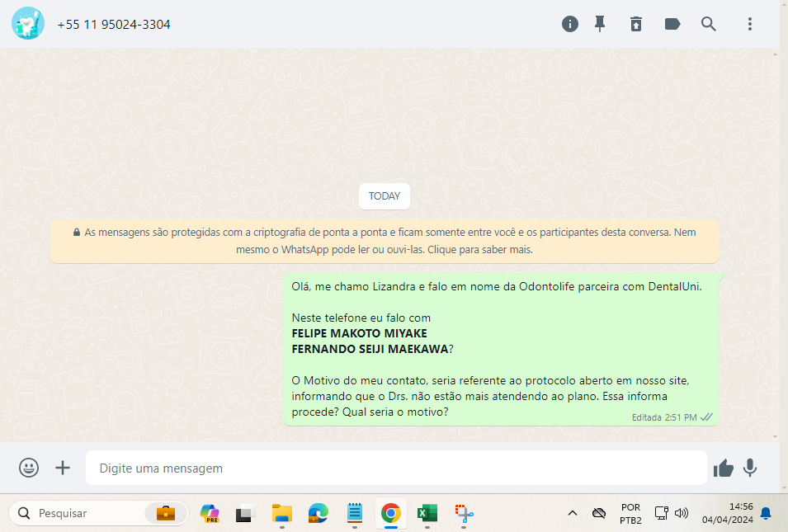788x532 pixels.
Task: Archive chat using the box-arrow icon
Action: click(636, 24)
